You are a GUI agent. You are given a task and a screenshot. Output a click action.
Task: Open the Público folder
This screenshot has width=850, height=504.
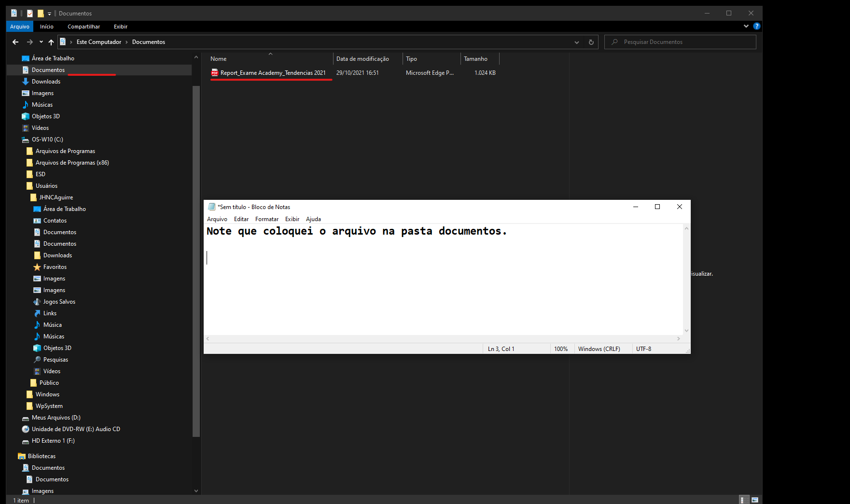pyautogui.click(x=49, y=383)
